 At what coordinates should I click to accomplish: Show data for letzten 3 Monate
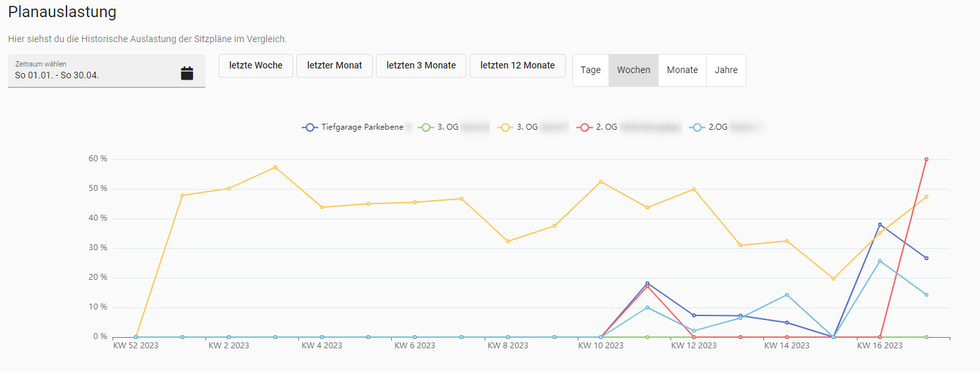point(421,66)
